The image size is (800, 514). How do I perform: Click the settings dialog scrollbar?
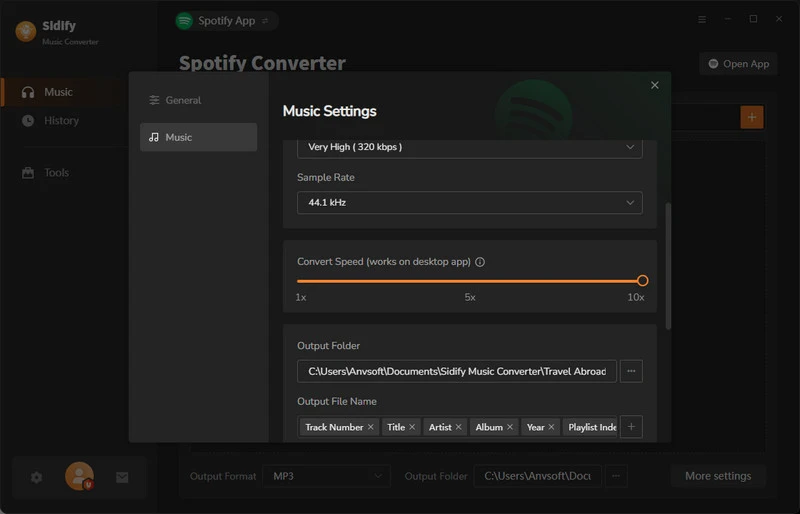668,266
